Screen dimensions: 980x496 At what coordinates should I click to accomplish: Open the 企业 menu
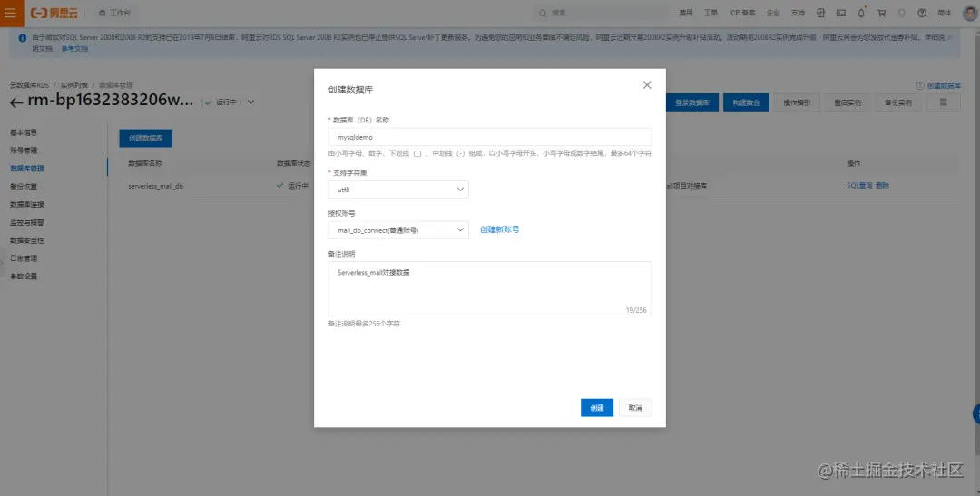click(773, 13)
